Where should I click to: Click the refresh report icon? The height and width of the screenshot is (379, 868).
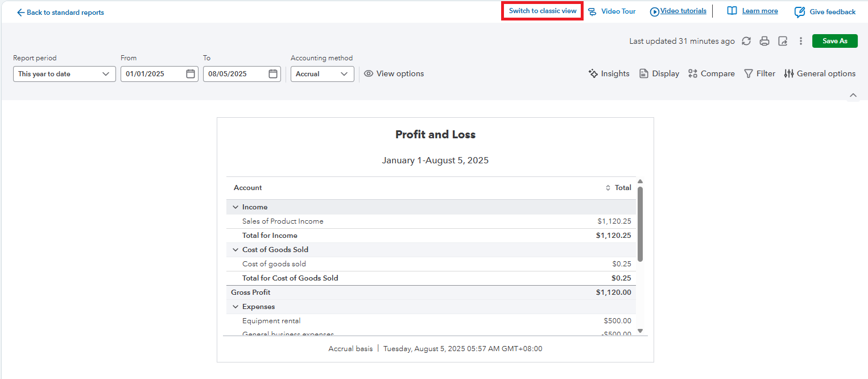[x=746, y=41]
